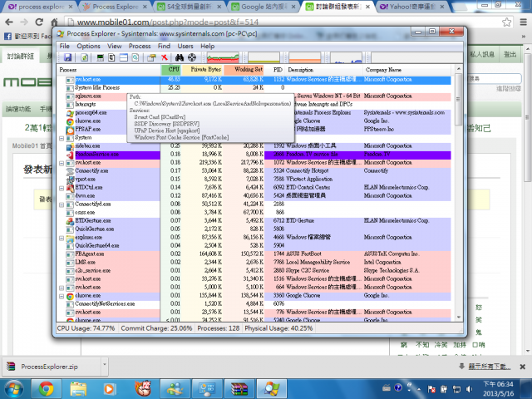Click the Process Explorer vertical scrollbar thumb
This screenshot has height=399, width=532.
pyautogui.click(x=458, y=100)
